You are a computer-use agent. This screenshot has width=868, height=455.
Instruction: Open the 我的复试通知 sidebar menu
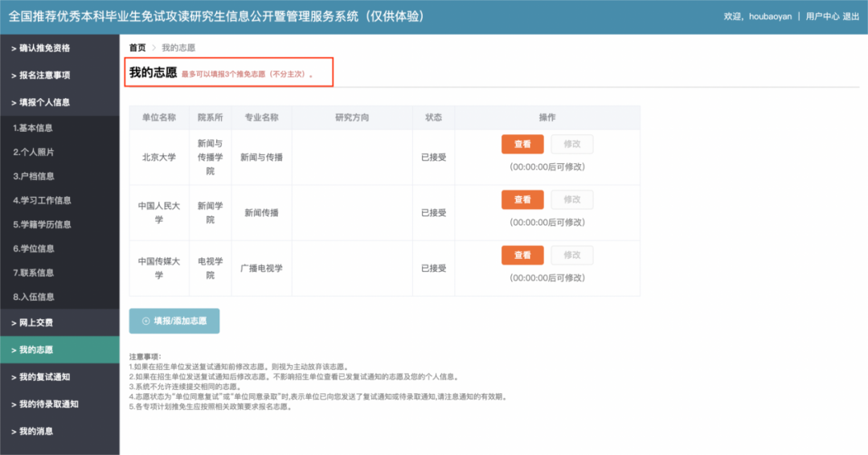click(x=59, y=377)
